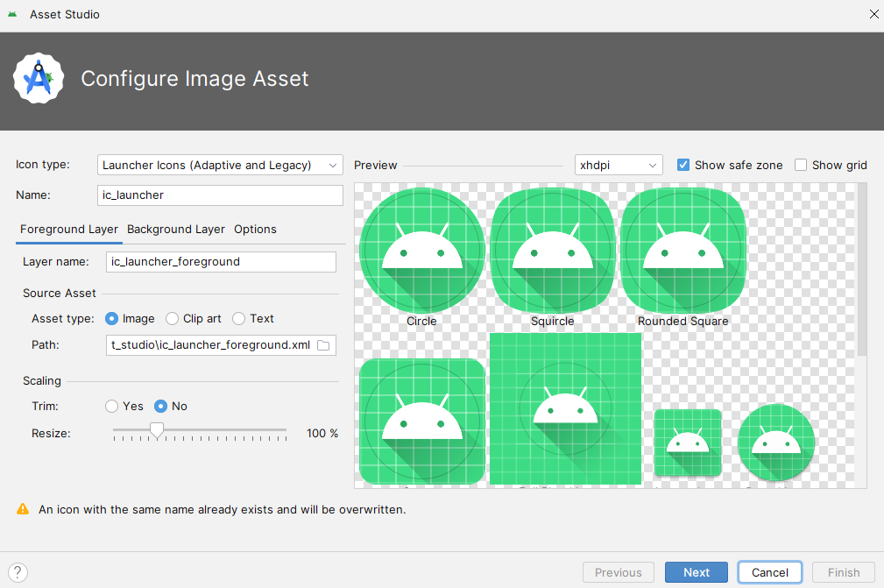Click the Asset Studio compass logo in header
884x588 pixels.
[39, 78]
